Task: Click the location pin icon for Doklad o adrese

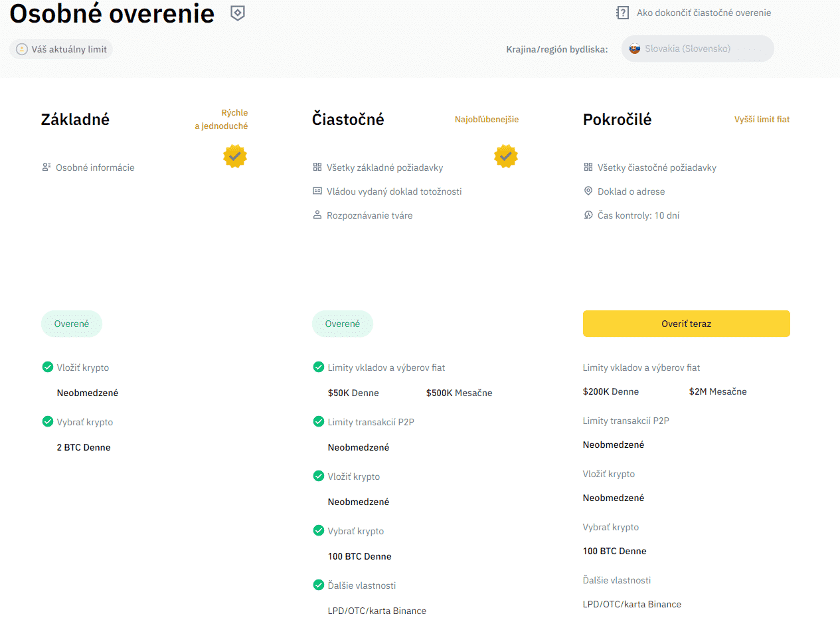Action: [588, 191]
